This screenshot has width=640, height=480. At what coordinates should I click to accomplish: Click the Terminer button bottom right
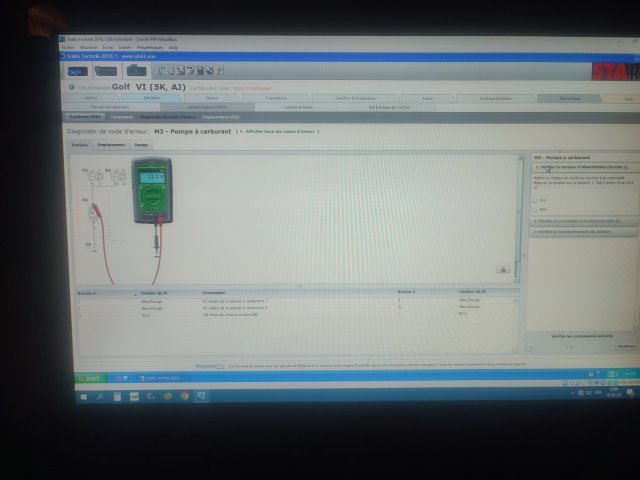(625, 346)
